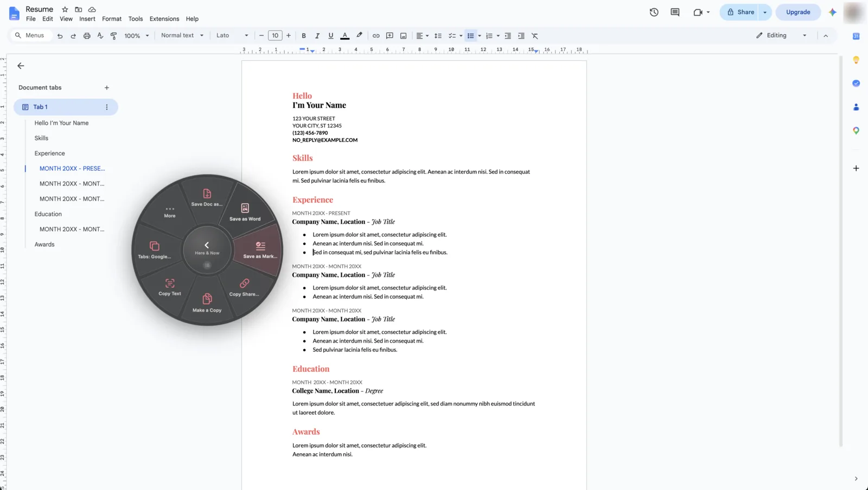Viewport: 868px width, 490px height.
Task: Move document using folder icon
Action: click(79, 9)
